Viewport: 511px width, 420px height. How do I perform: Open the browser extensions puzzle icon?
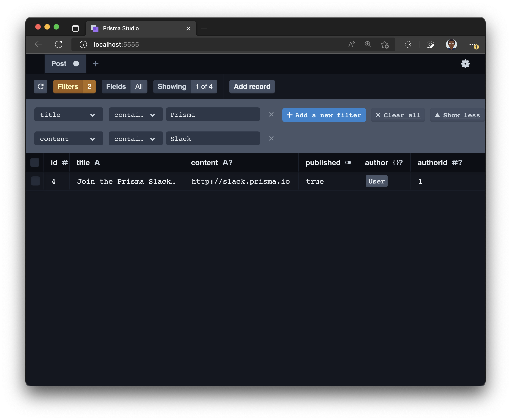(408, 44)
